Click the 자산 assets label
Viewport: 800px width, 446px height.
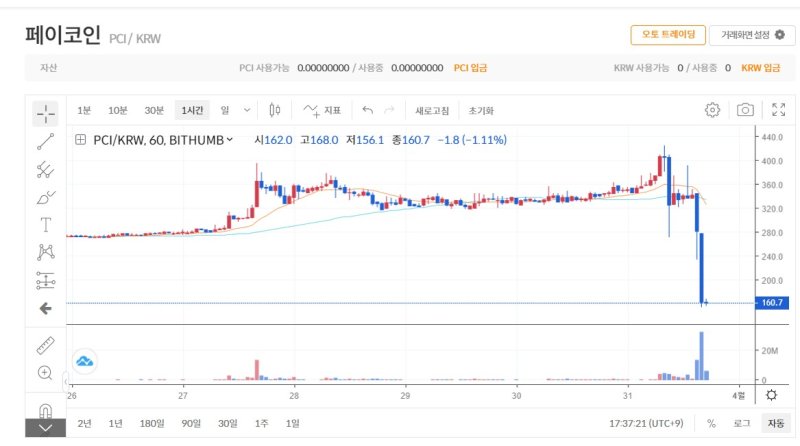(x=48, y=68)
